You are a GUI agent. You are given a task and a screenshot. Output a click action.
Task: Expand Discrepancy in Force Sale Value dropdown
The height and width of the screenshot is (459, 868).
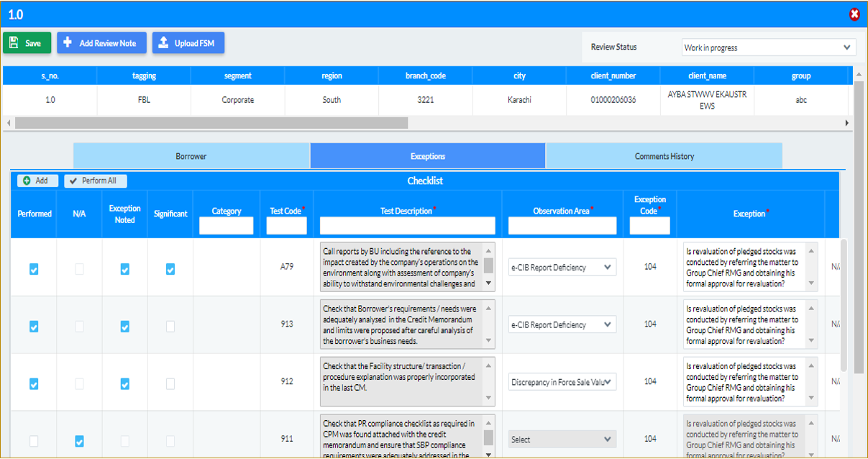point(562,381)
